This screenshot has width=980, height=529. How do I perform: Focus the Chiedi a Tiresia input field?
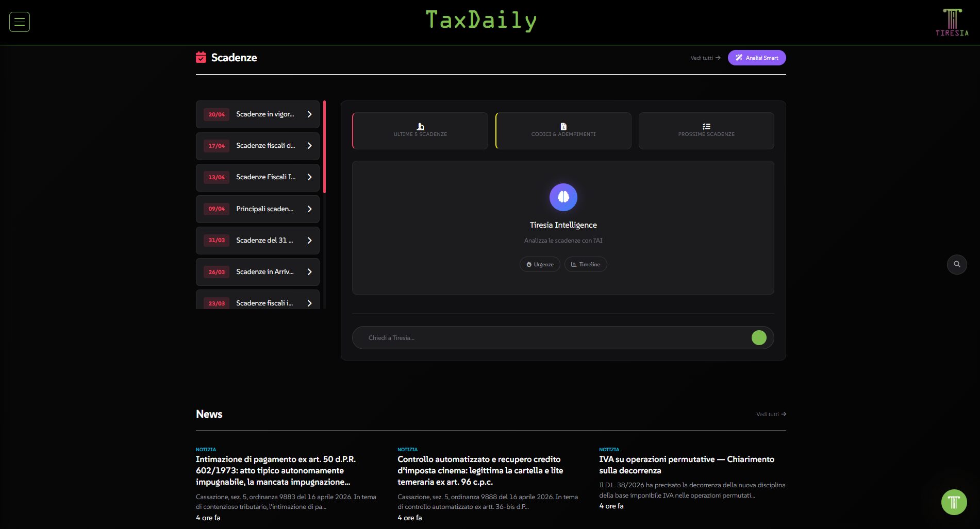pos(552,338)
